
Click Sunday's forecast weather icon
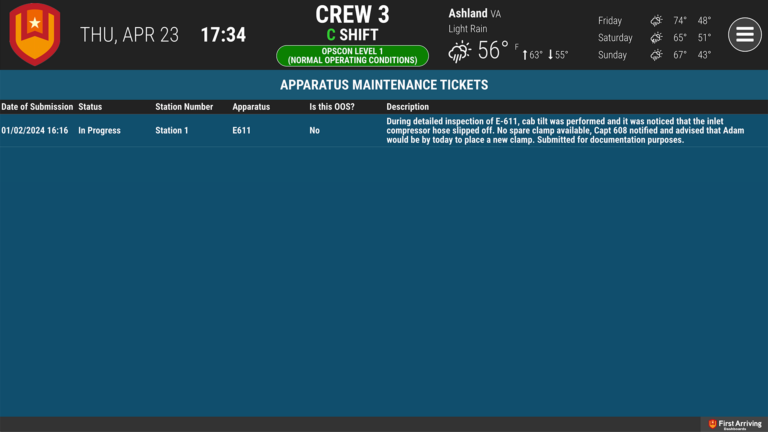tap(656, 55)
